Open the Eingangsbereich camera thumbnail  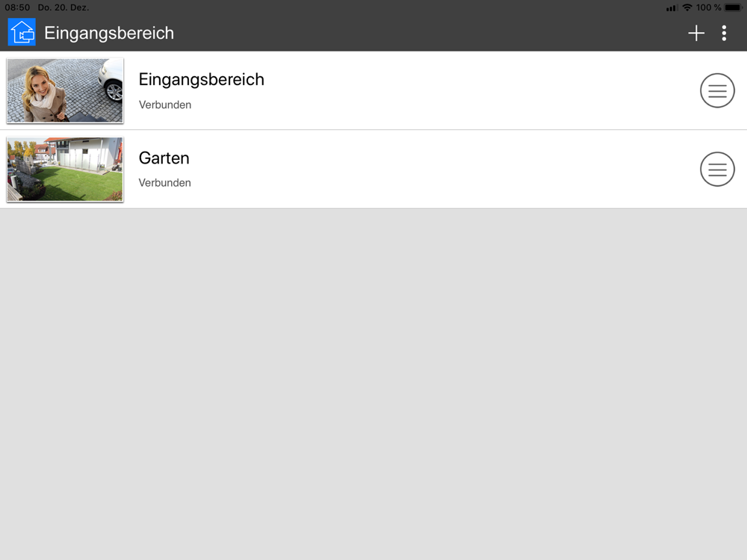[x=65, y=90]
